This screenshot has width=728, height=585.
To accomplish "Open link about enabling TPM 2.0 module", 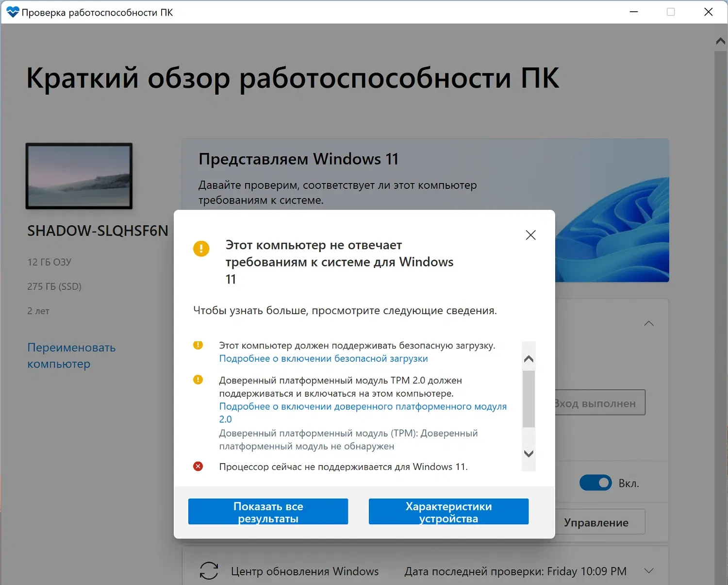I will [363, 413].
